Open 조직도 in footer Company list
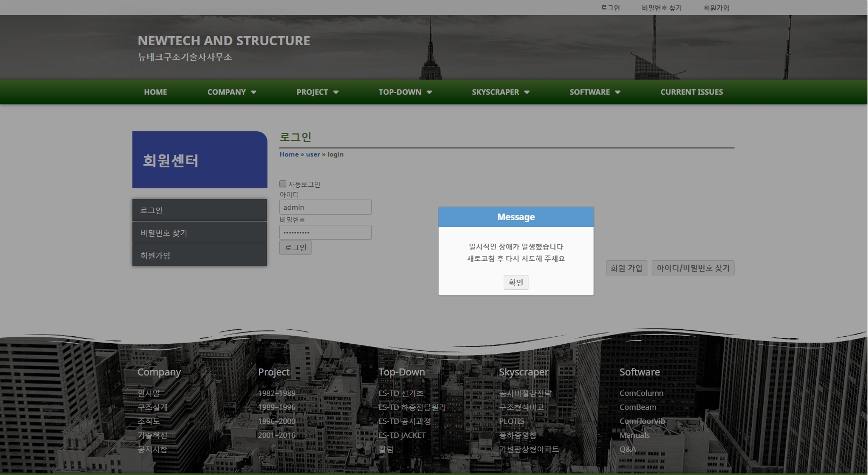Viewport: 868px width, 475px height. pos(149,421)
